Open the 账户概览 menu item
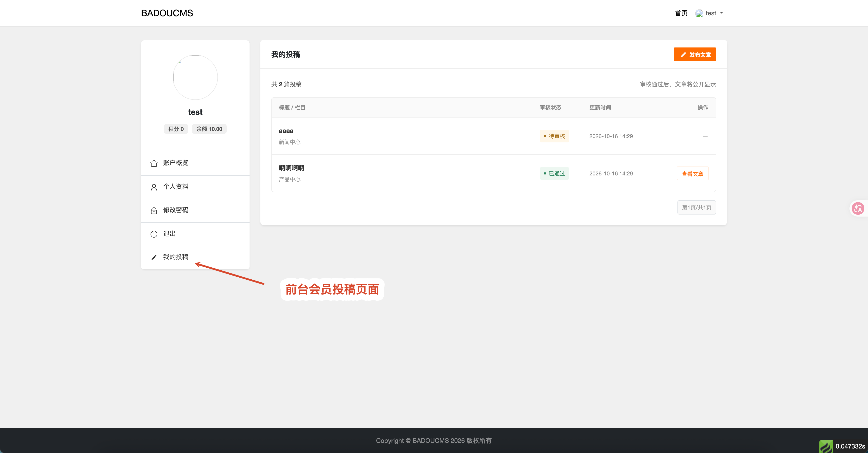This screenshot has width=868, height=453. click(195, 163)
